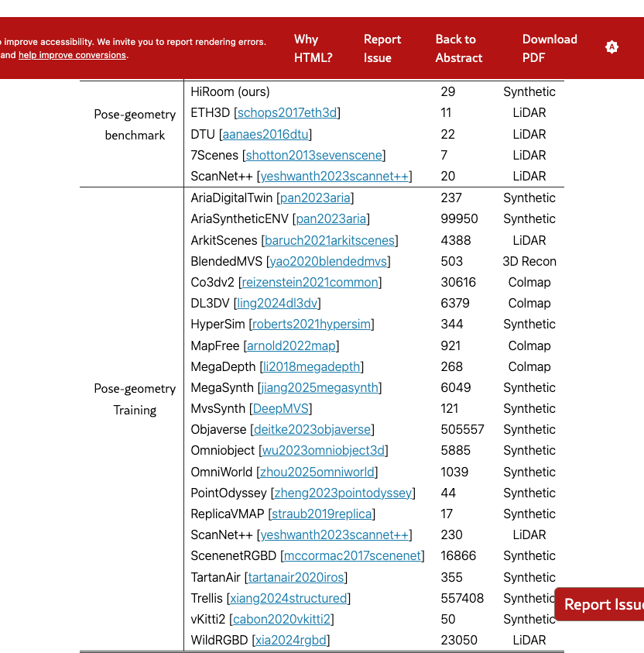Click the ling2024dl3dv citation
The height and width of the screenshot is (653, 644).
point(276,304)
